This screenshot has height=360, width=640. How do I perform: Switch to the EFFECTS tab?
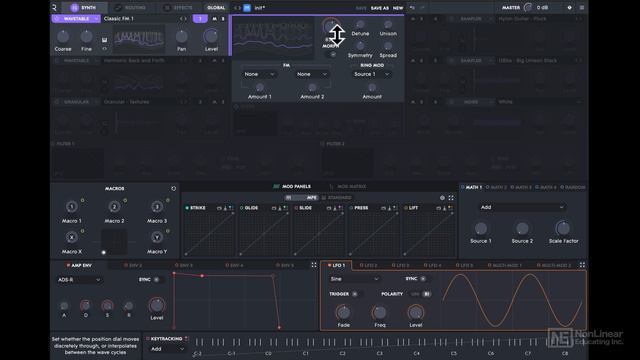coord(178,8)
